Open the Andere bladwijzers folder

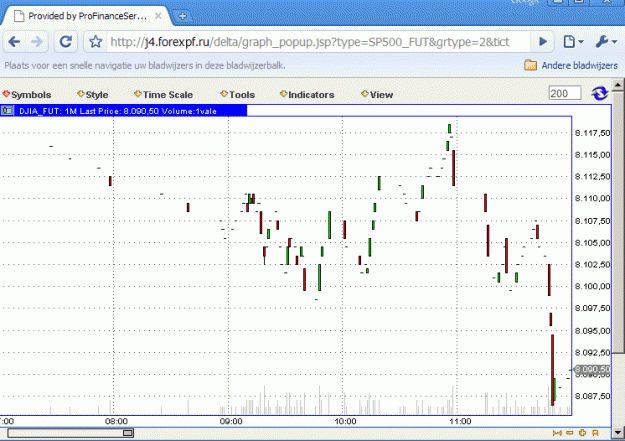tap(571, 65)
